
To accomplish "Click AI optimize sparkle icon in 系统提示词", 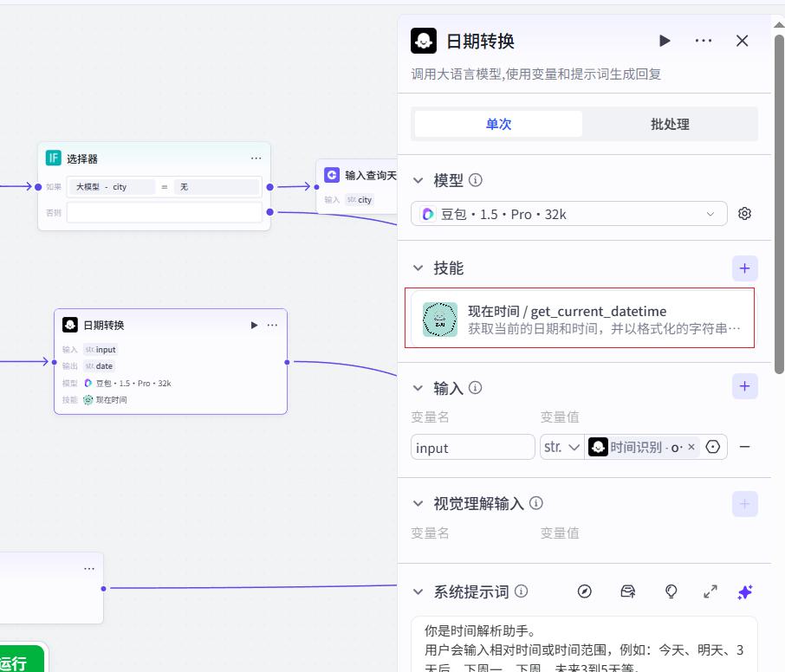I will 744,592.
